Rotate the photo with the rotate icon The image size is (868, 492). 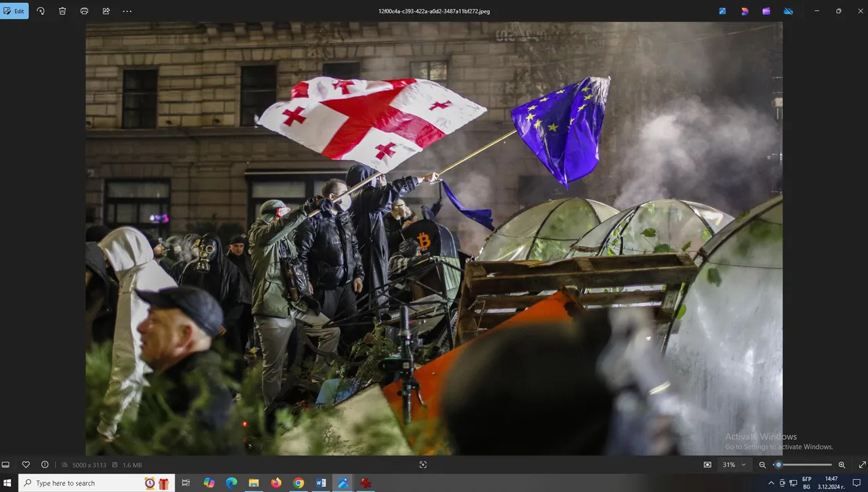(x=41, y=11)
